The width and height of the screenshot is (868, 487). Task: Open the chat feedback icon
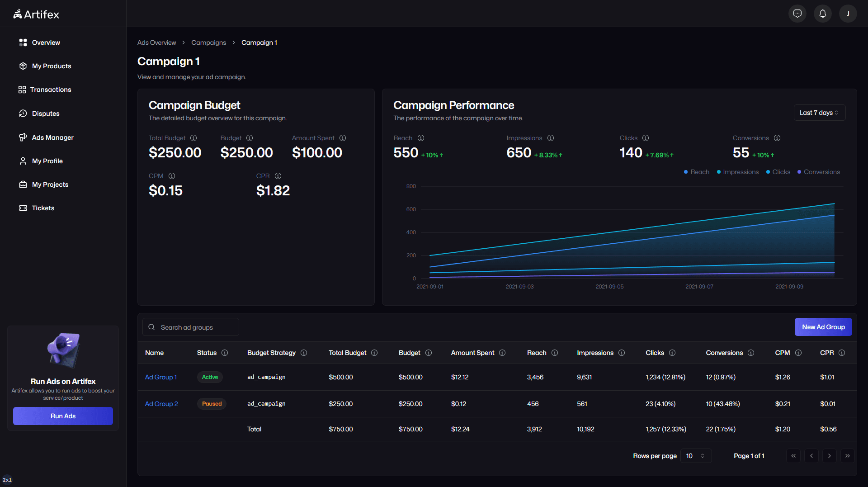point(797,13)
